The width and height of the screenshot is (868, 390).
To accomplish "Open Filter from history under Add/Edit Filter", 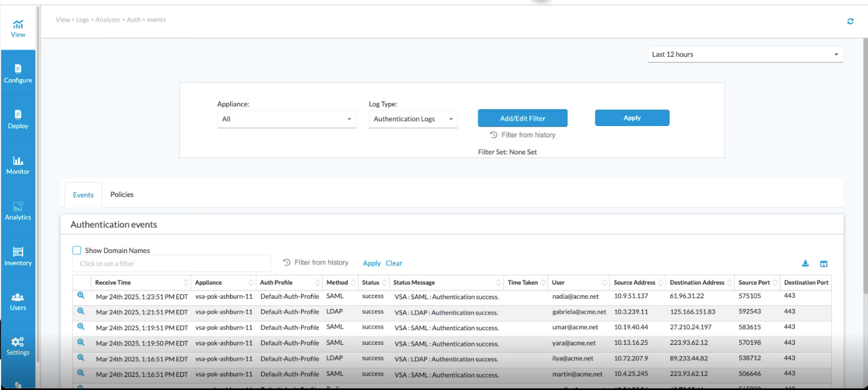I will (522, 135).
